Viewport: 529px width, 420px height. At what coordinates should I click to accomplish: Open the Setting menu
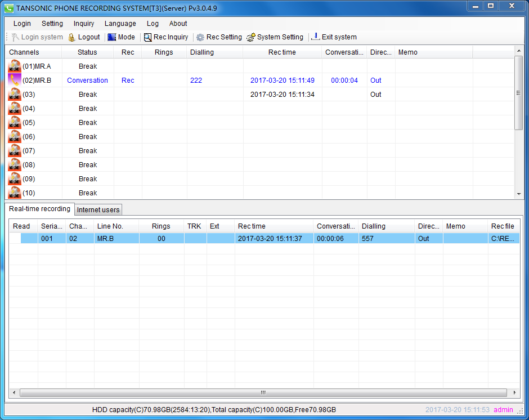click(52, 24)
